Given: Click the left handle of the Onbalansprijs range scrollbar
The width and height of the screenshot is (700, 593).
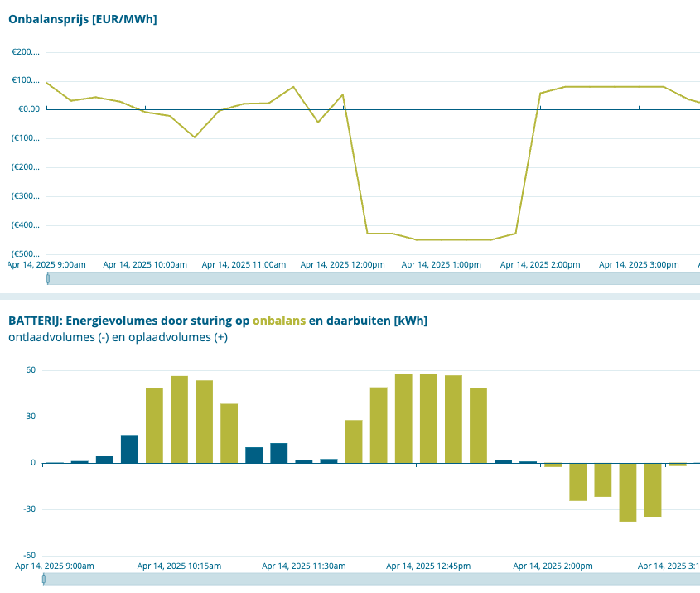Looking at the screenshot, I should click(48, 279).
